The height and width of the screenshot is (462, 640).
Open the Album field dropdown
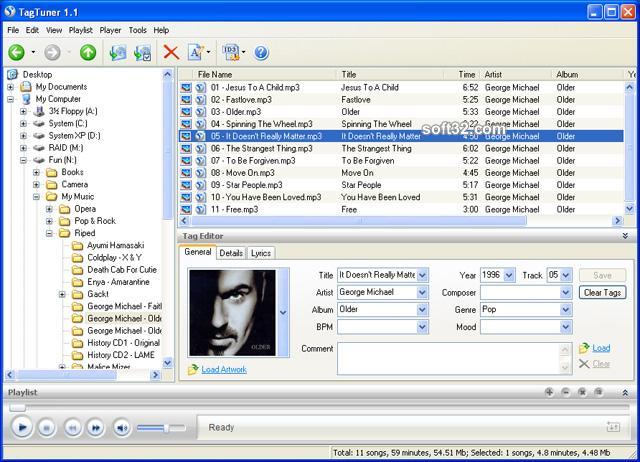pyautogui.click(x=422, y=310)
